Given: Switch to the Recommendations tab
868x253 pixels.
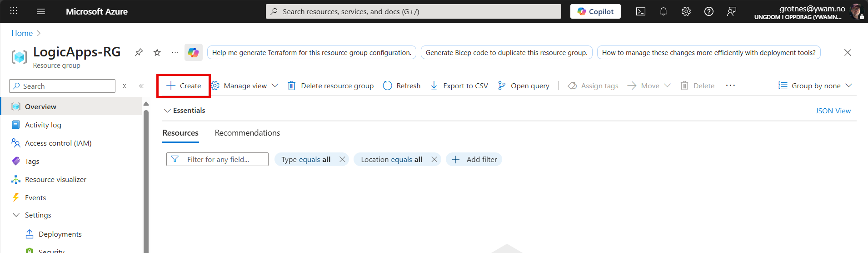Looking at the screenshot, I should (247, 133).
